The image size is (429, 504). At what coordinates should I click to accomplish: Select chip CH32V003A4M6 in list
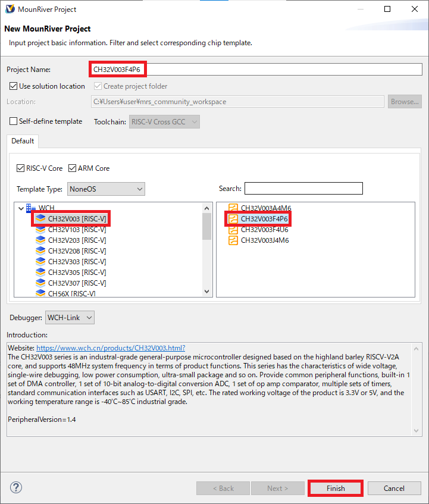tap(266, 208)
